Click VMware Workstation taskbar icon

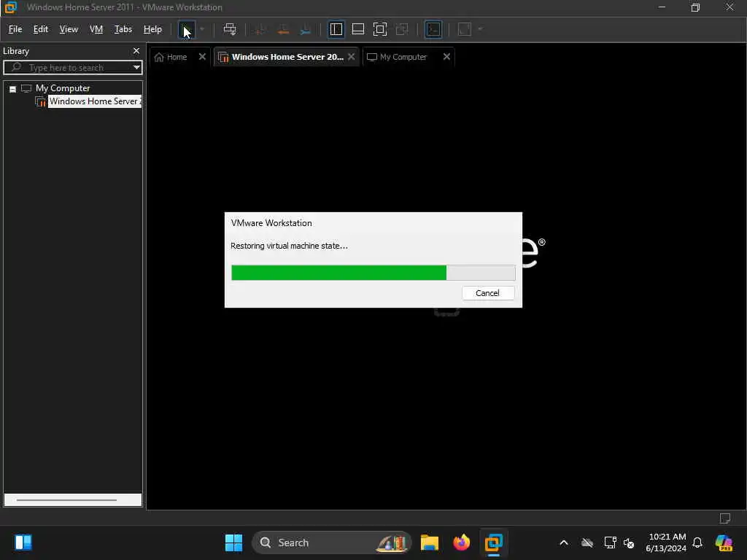click(494, 542)
